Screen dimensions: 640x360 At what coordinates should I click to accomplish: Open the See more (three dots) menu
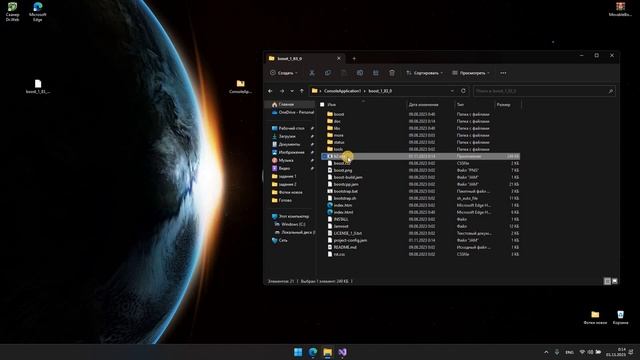503,73
